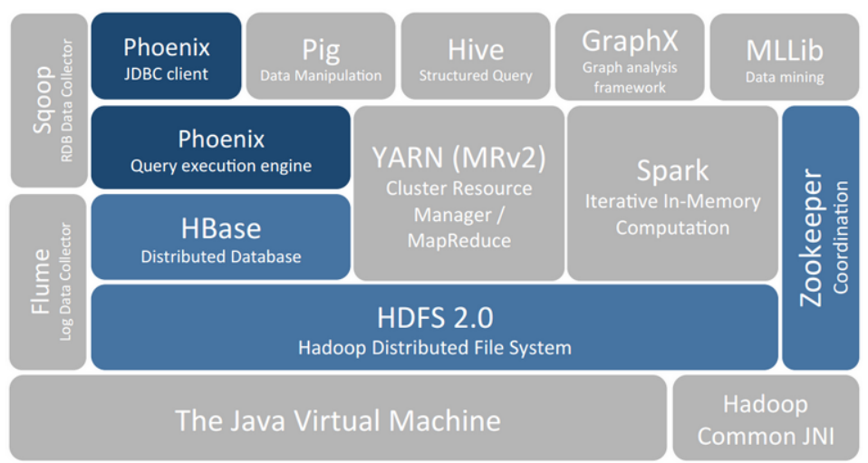Click the "Distributed Database" subtitle

click(221, 256)
